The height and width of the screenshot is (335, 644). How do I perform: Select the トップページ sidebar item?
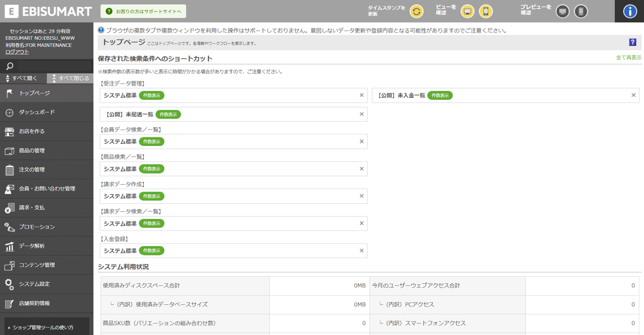30,93
